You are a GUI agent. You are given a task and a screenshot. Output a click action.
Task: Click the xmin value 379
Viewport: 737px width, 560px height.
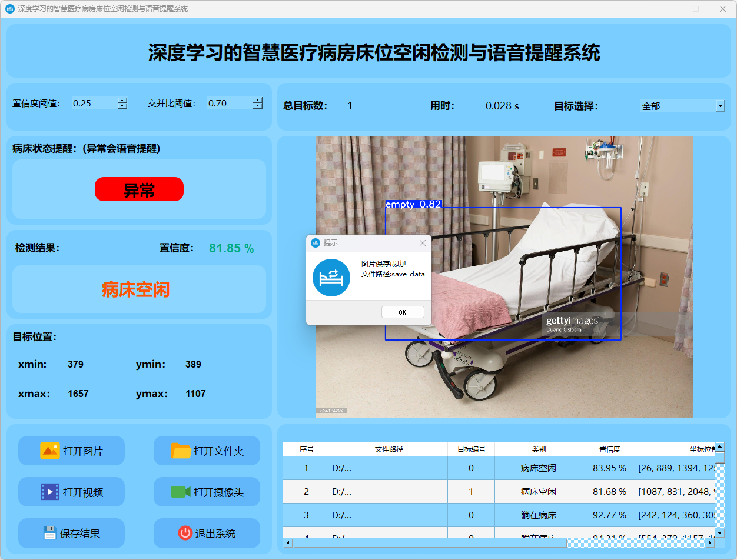[x=75, y=364]
